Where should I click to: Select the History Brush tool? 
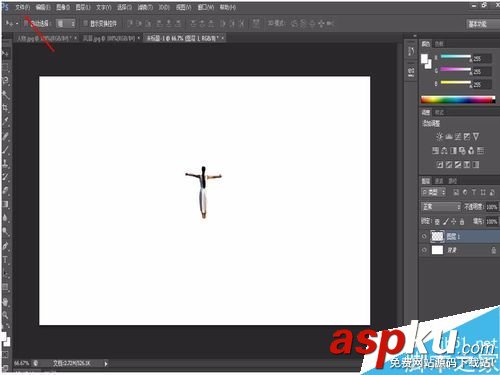5,177
